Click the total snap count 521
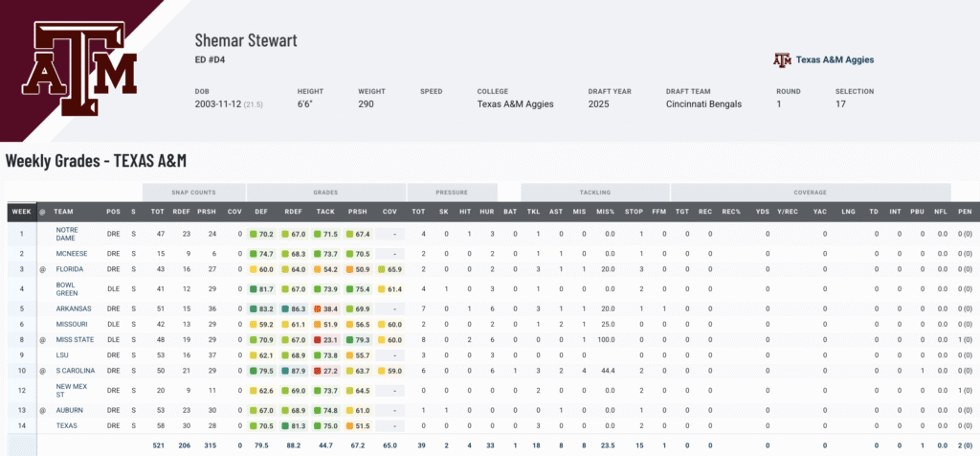 click(x=158, y=445)
